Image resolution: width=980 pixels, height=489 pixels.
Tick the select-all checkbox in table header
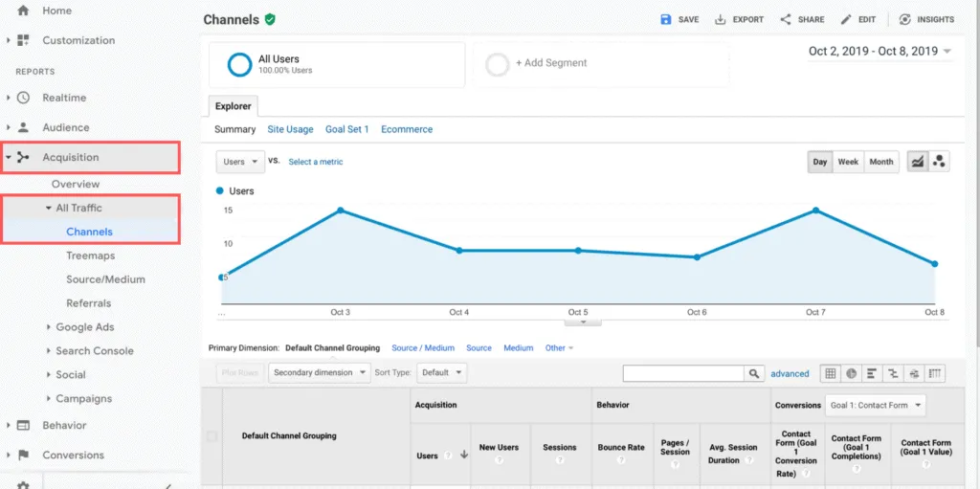[x=212, y=436]
